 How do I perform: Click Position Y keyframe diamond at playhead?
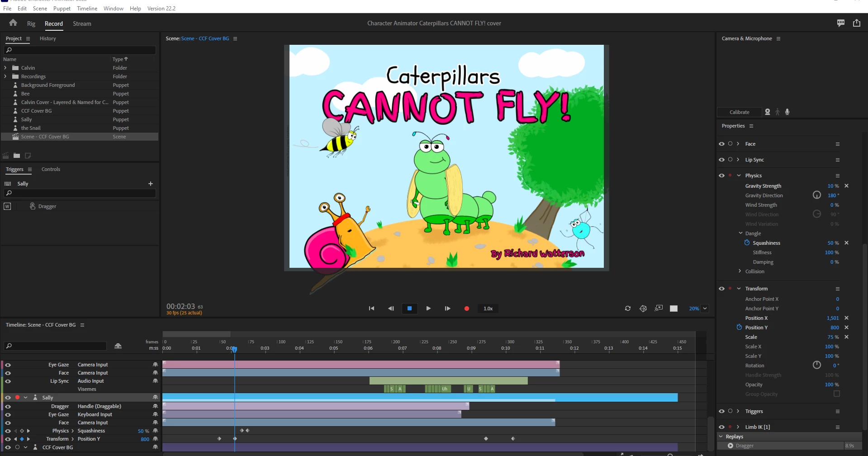(235, 439)
